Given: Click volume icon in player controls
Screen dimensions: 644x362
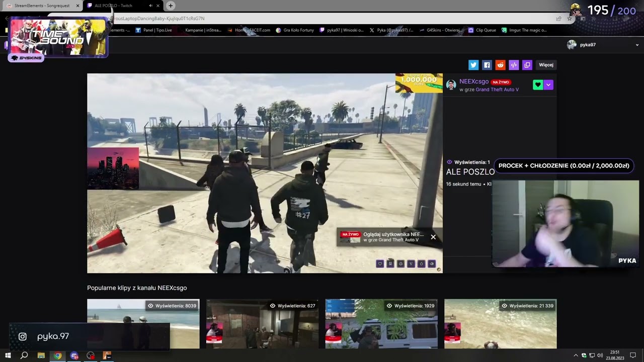Looking at the screenshot, I should [432, 263].
